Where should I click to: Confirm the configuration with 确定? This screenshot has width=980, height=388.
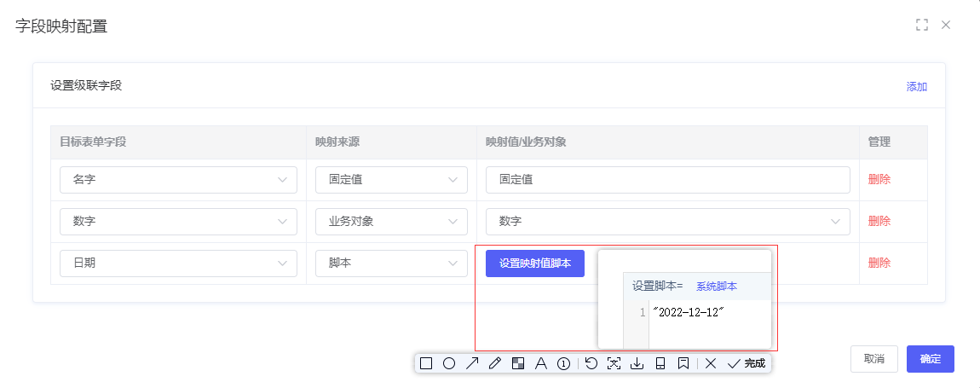point(930,359)
